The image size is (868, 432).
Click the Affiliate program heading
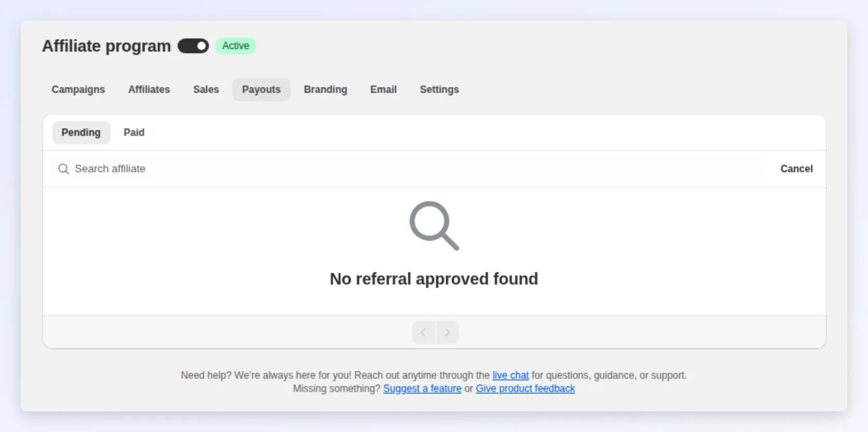[106, 46]
